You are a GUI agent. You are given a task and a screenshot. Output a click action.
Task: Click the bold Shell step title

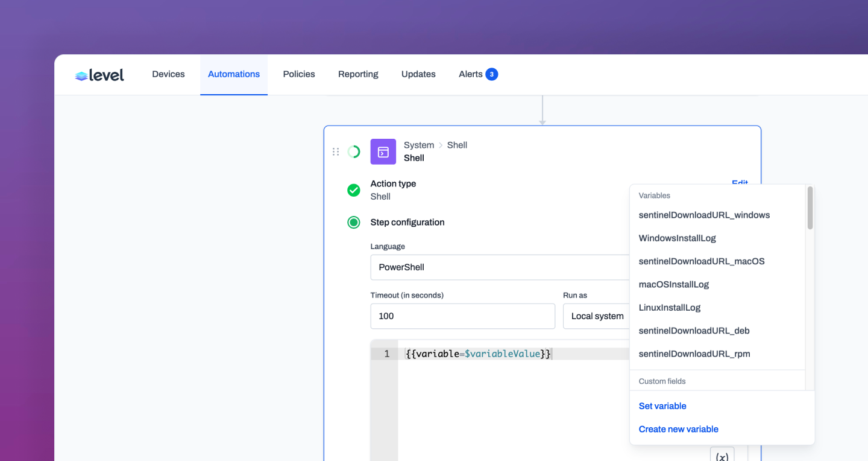tap(414, 158)
